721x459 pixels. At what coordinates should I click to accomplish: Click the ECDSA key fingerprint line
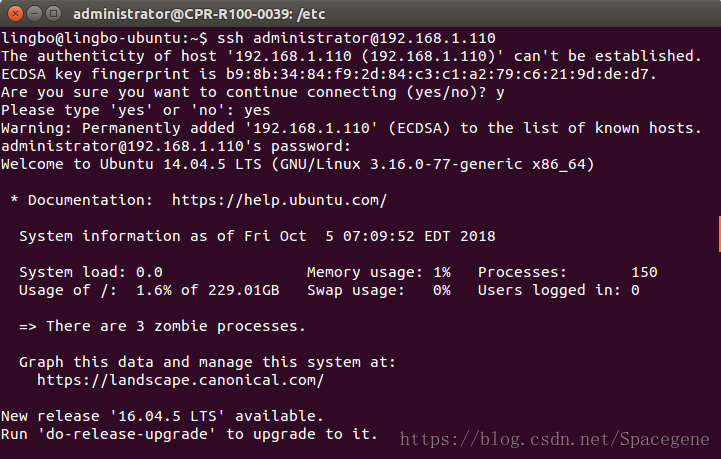coord(329,74)
